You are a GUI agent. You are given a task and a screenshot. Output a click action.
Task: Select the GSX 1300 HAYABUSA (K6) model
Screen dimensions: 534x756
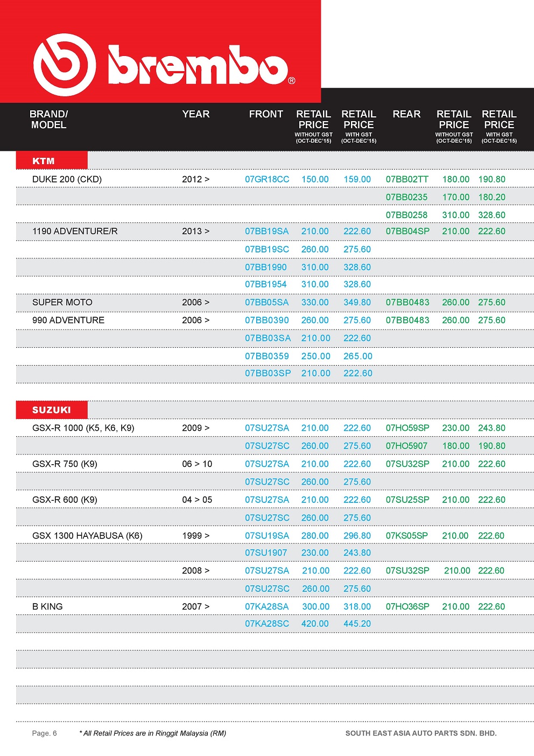[x=87, y=536]
